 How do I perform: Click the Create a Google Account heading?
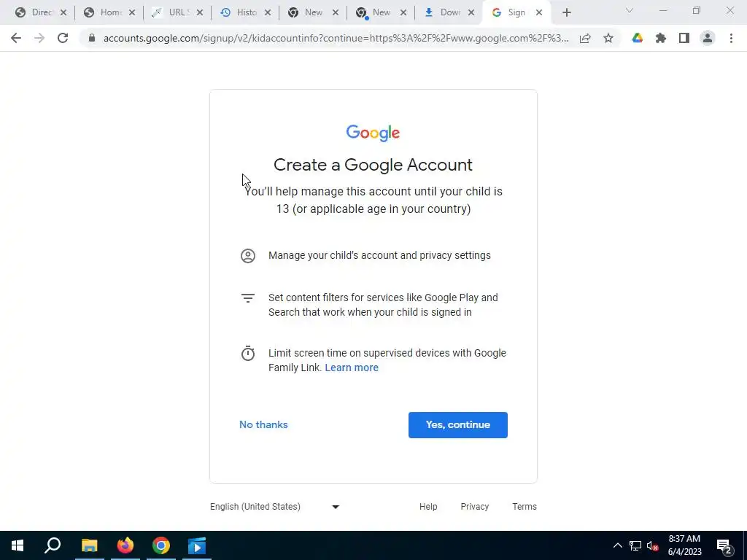(x=373, y=165)
